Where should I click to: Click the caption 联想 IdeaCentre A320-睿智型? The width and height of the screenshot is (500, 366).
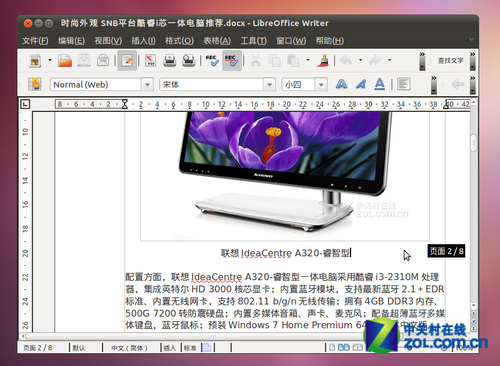[x=286, y=253]
